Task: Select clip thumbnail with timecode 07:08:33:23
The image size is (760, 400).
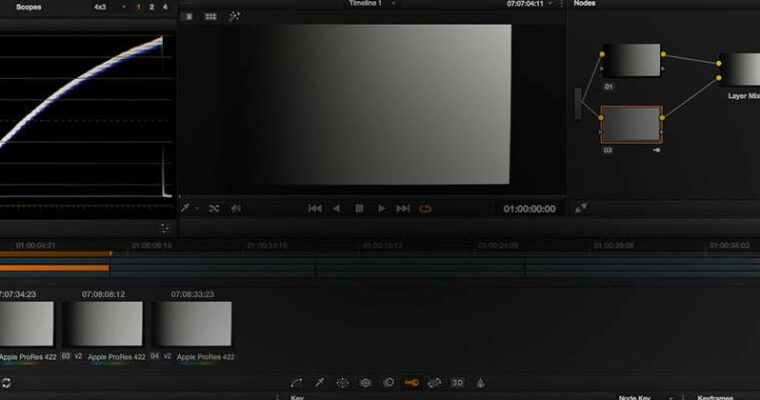Action: (x=192, y=324)
